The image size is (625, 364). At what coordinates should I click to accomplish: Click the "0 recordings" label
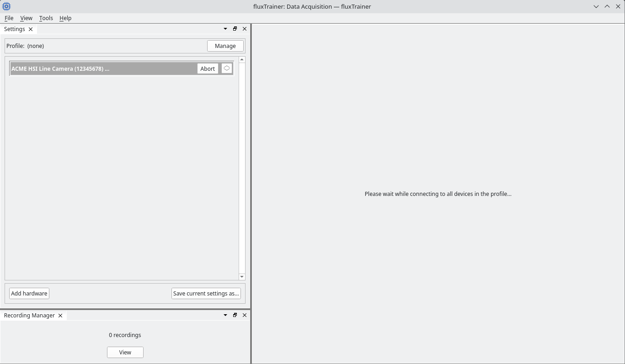pyautogui.click(x=125, y=335)
